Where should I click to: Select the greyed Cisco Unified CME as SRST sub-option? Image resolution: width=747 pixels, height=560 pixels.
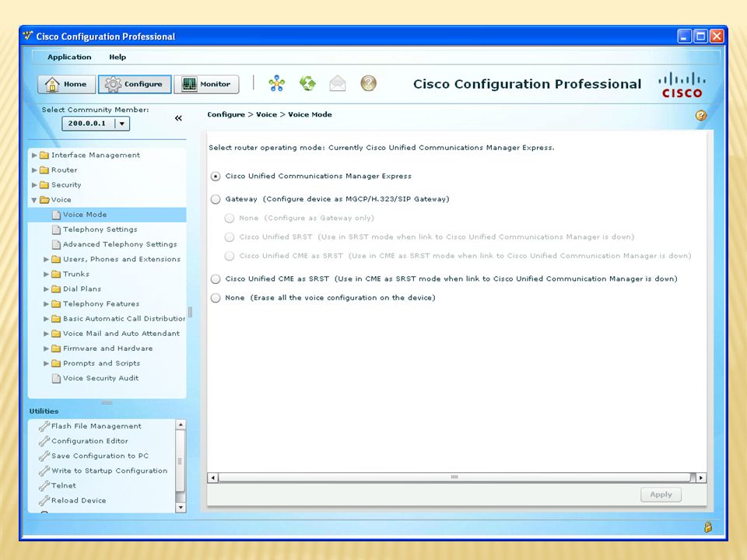tap(230, 256)
